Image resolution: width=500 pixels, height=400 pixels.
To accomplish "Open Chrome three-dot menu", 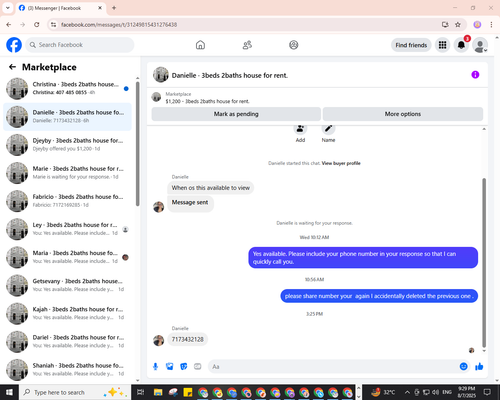I will pos(491,25).
